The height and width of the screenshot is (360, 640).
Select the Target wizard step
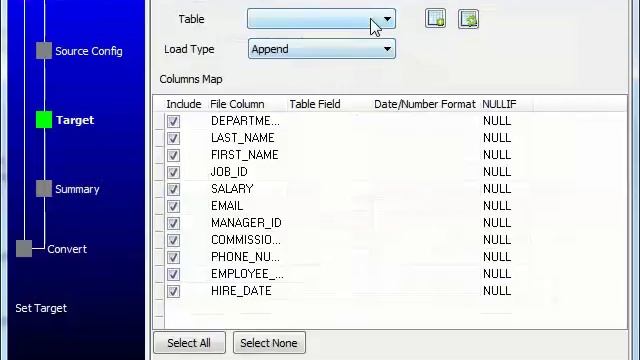pyautogui.click(x=75, y=120)
